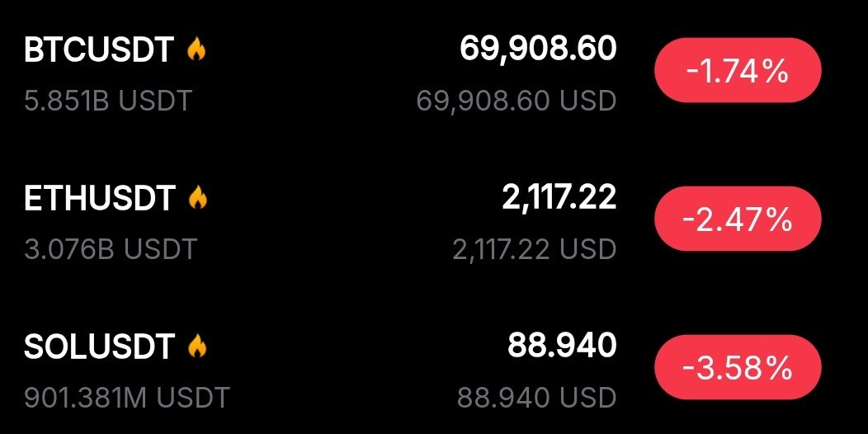Click the bold 2,117.22 last price
868x434 pixels.
pos(559,196)
